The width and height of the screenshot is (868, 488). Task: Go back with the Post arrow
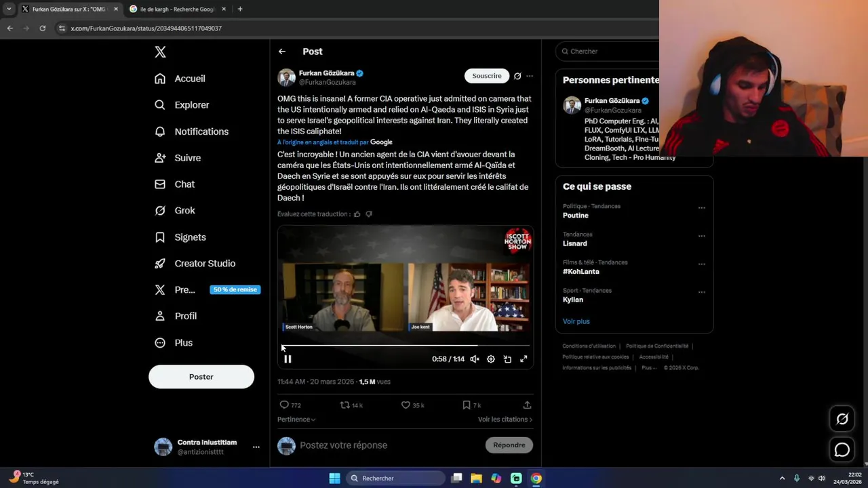(282, 52)
